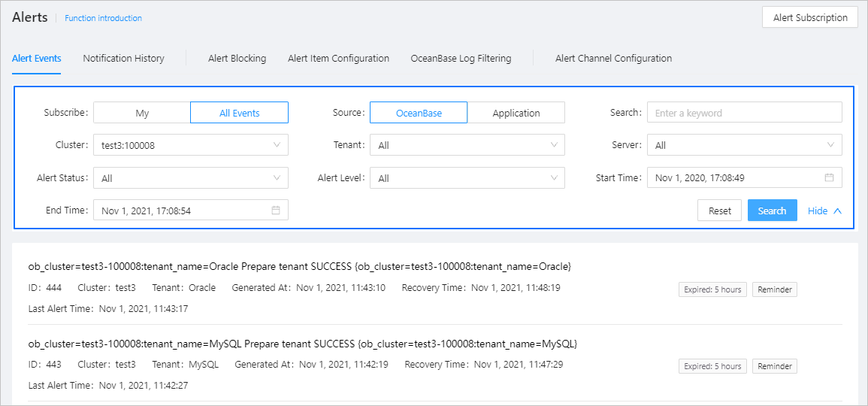Open the End Time calendar icon
Viewport: 868px width, 406px height.
pyautogui.click(x=276, y=211)
